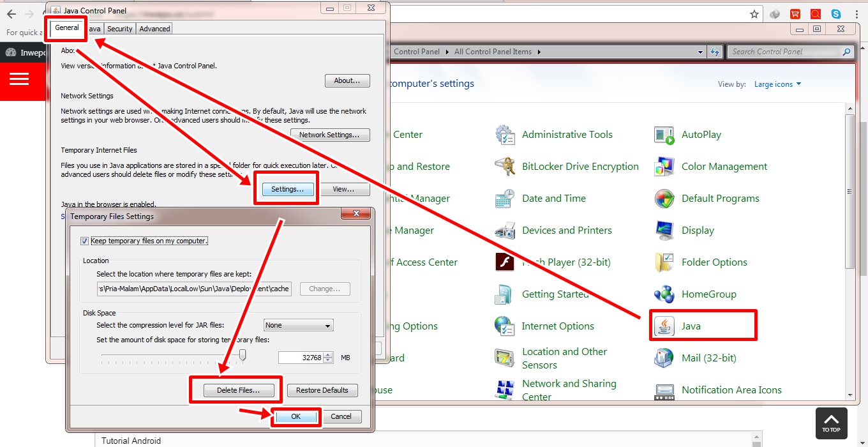Click the temporary files location path field
The width and height of the screenshot is (868, 447).
point(194,289)
